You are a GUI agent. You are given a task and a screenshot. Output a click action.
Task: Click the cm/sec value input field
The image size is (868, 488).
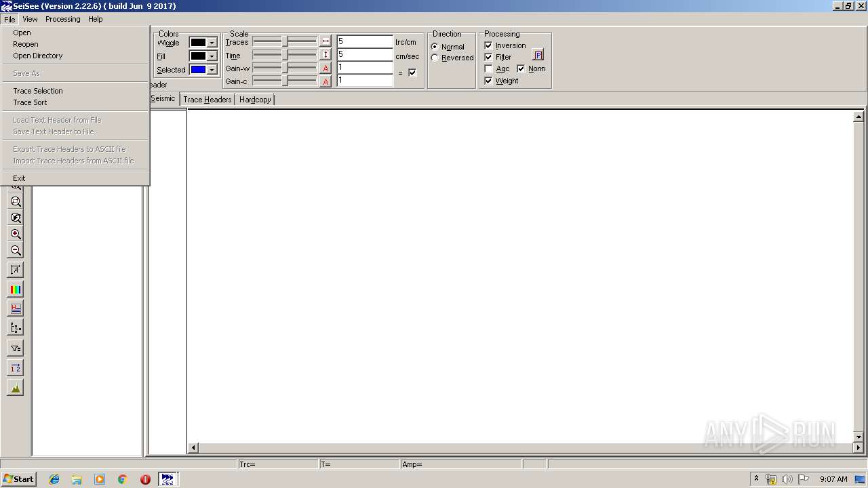pos(365,54)
